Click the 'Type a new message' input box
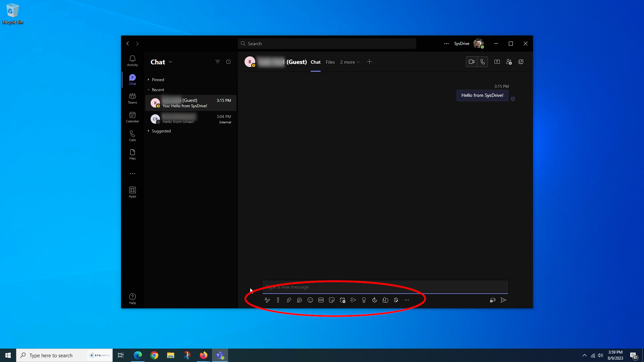This screenshot has width=644, height=362. 385,287
